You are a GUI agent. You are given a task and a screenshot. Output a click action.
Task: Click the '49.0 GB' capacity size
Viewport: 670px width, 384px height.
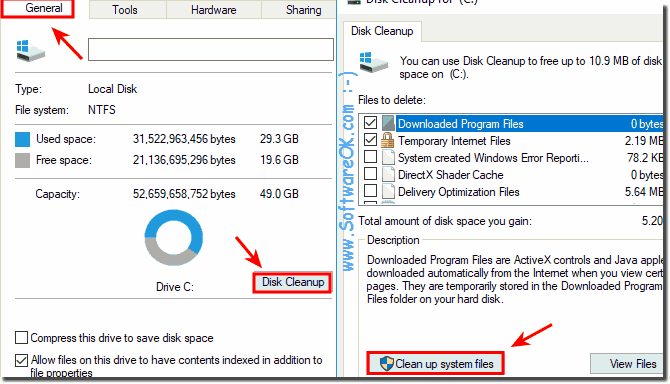(x=279, y=194)
